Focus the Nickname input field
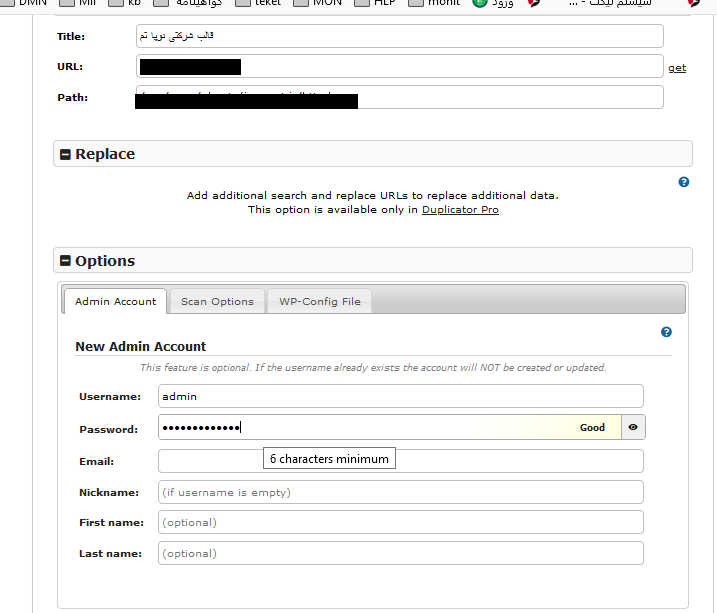 click(x=400, y=492)
